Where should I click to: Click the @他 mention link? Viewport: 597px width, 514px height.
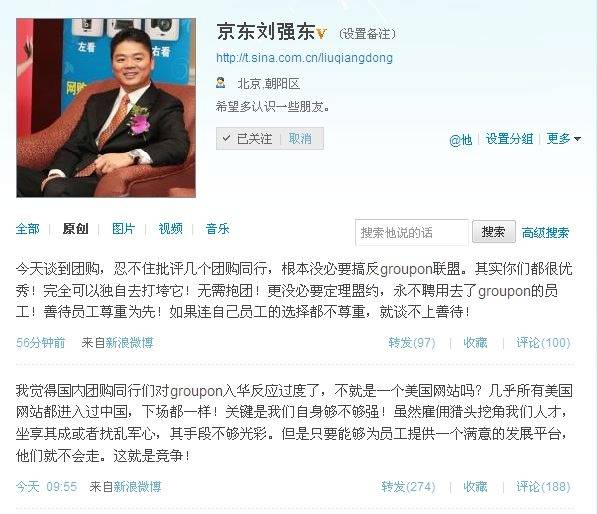(460, 140)
